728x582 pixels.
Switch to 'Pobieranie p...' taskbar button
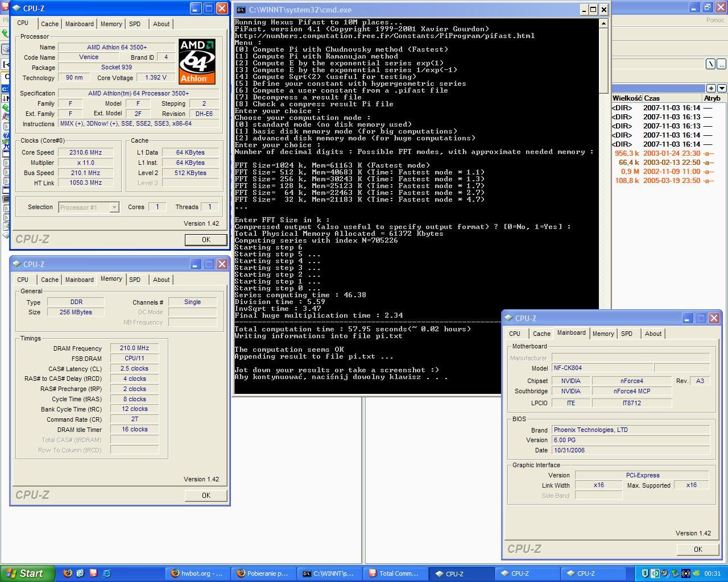[x=264, y=573]
